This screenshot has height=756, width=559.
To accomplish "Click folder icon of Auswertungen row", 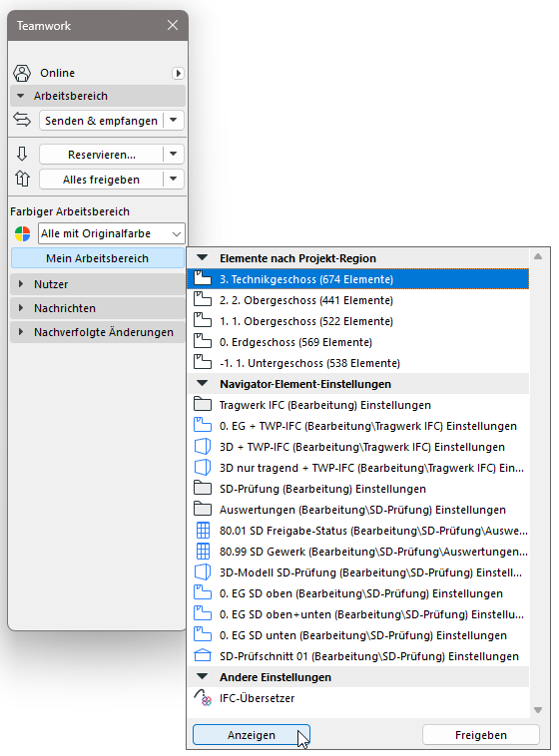I will pyautogui.click(x=203, y=509).
